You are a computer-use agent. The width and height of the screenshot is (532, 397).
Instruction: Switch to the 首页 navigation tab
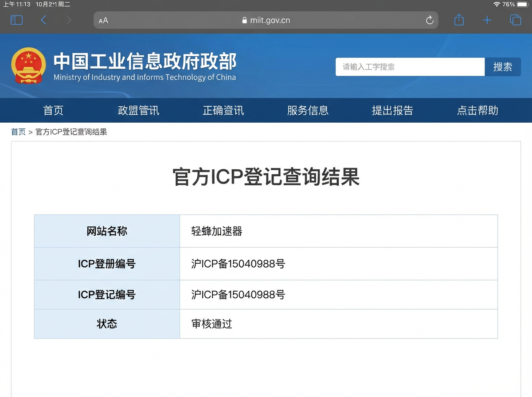[53, 110]
